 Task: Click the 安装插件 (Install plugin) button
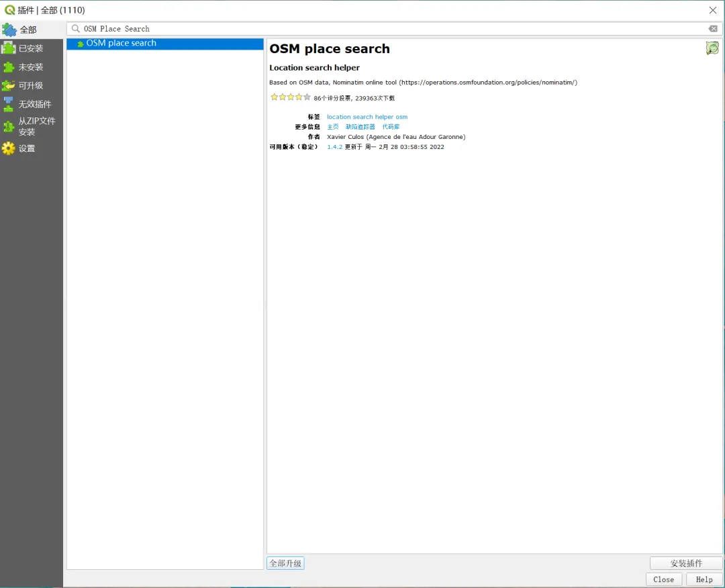pyautogui.click(x=686, y=563)
